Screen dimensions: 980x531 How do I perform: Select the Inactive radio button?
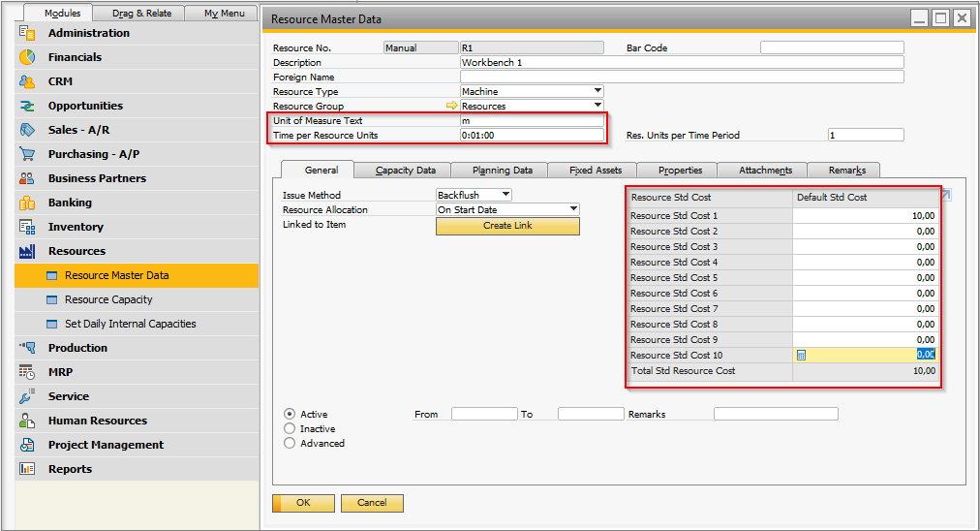(x=290, y=428)
